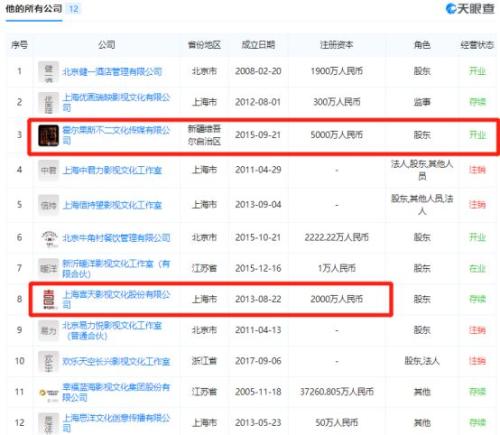Open 上海喜天影视文化股份有限公司 link
500x435 pixels.
click(116, 299)
